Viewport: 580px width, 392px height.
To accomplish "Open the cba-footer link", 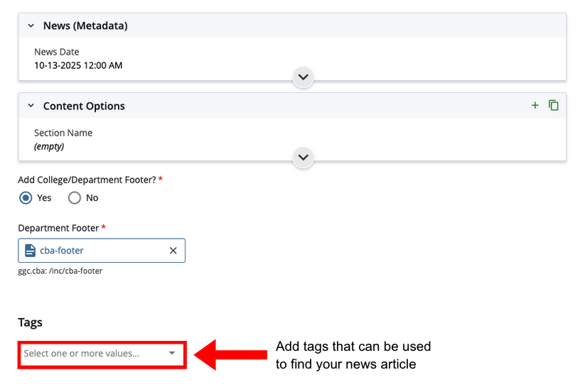I will pos(61,251).
